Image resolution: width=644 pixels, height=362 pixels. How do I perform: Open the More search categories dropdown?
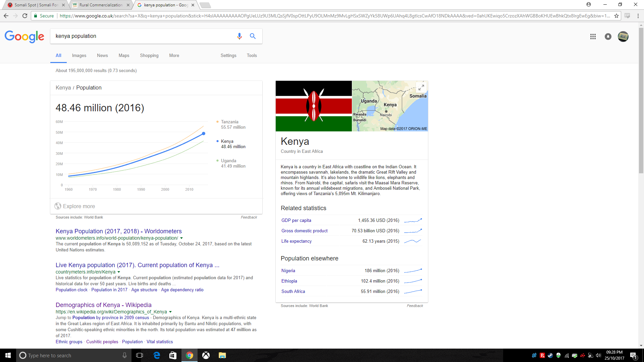(174, 56)
